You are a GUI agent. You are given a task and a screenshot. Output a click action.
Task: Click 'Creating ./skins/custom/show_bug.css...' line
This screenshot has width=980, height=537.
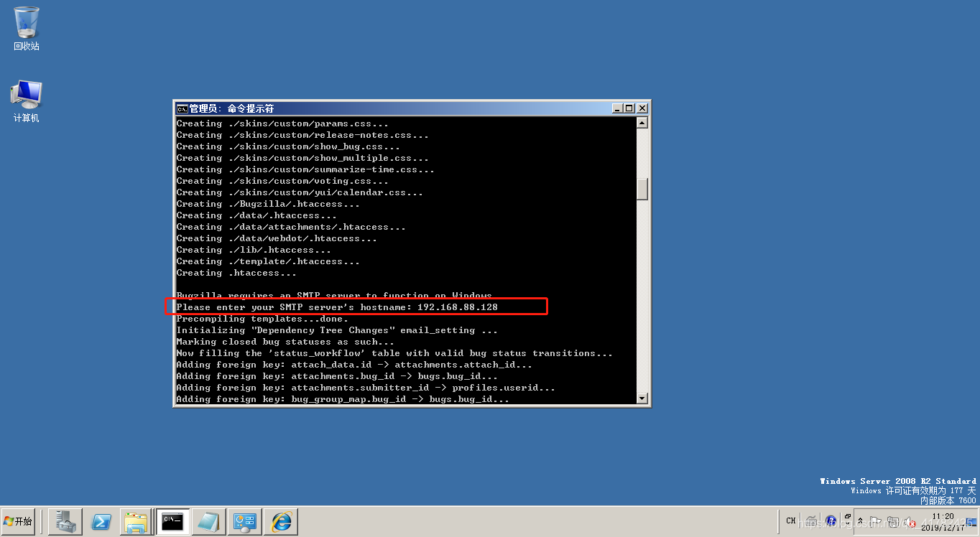[x=288, y=146]
